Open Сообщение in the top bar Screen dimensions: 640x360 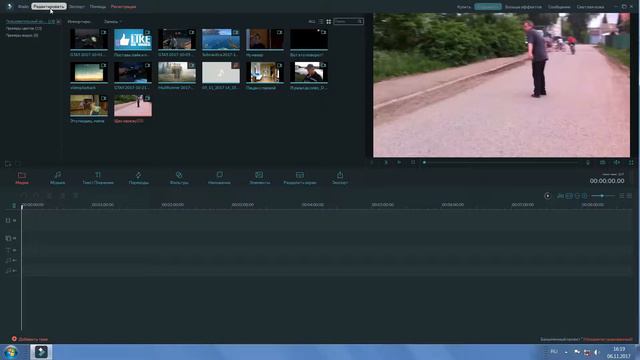pos(559,7)
